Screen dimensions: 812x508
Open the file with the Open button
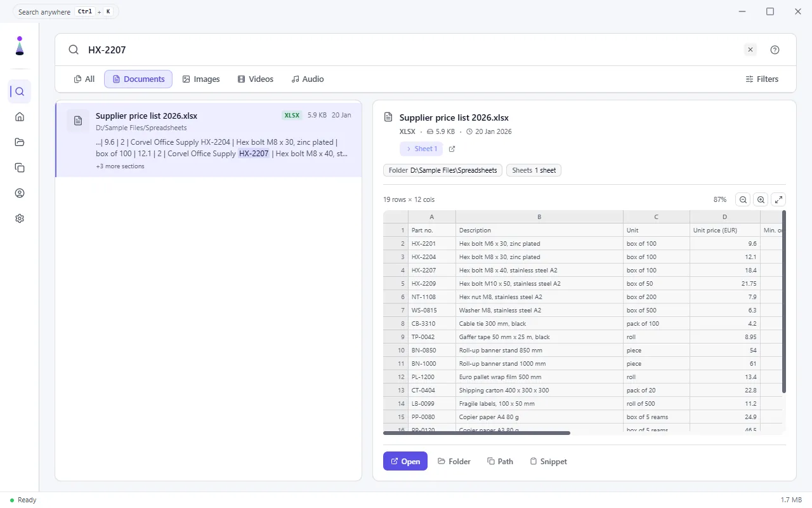tap(405, 462)
